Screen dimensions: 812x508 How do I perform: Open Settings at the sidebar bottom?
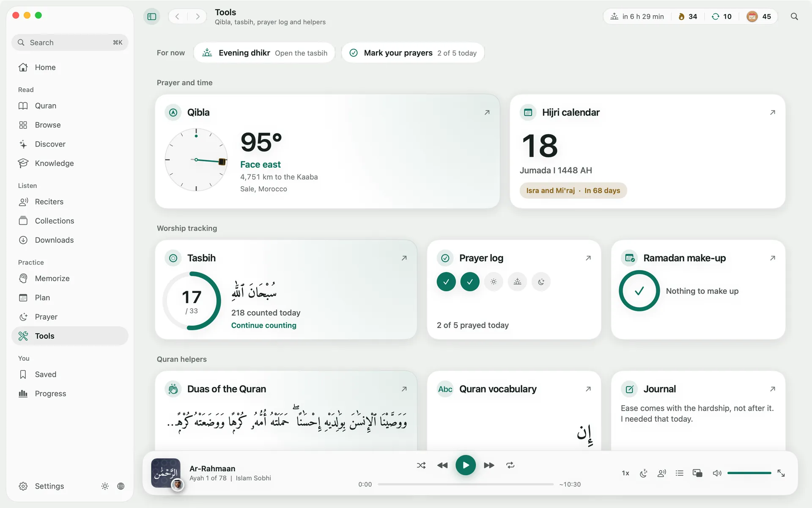[41, 486]
